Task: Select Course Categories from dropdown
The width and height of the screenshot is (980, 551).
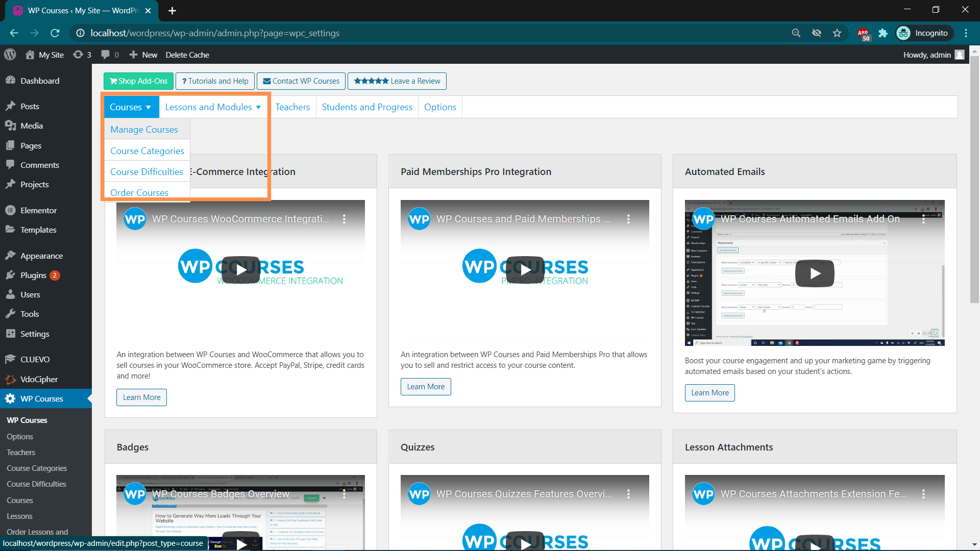Action: [x=147, y=151]
